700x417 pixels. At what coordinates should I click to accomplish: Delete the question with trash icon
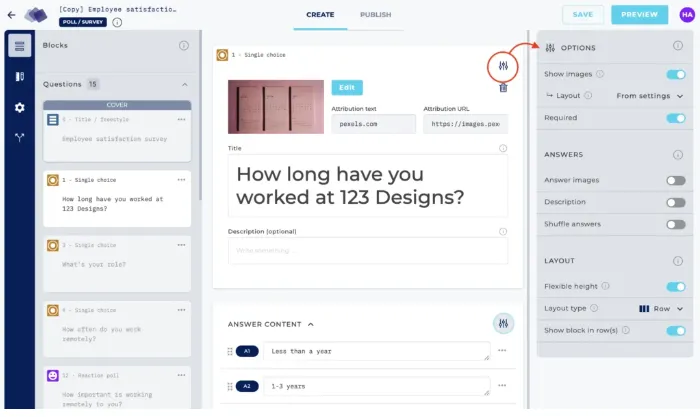tap(503, 88)
